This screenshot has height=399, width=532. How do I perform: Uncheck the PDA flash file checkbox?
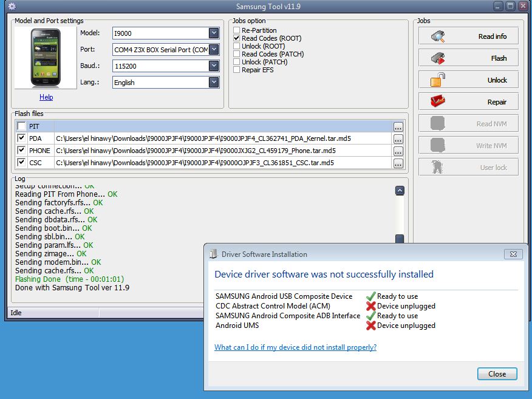(x=21, y=138)
